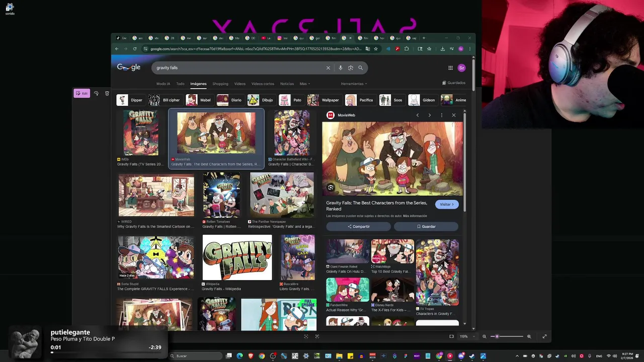Switch to the Noticias tab
644x362 pixels.
coord(287,84)
